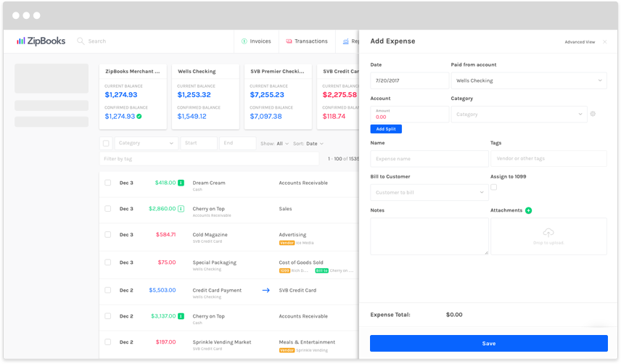The height and width of the screenshot is (364, 621).
Task: Close the Add Expense panel
Action: tap(605, 41)
